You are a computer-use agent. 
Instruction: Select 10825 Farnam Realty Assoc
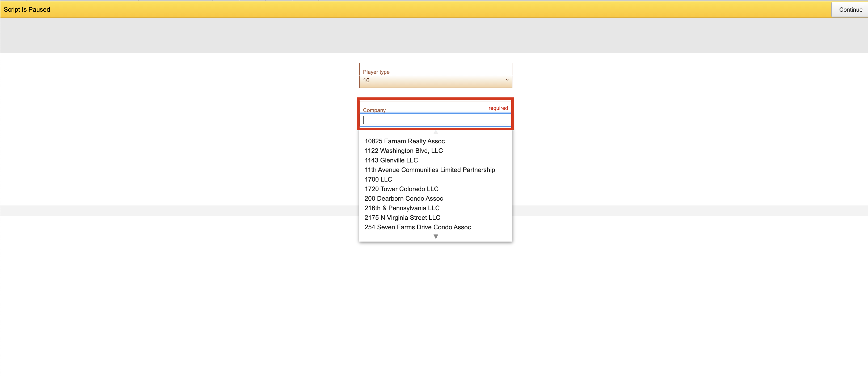click(404, 141)
